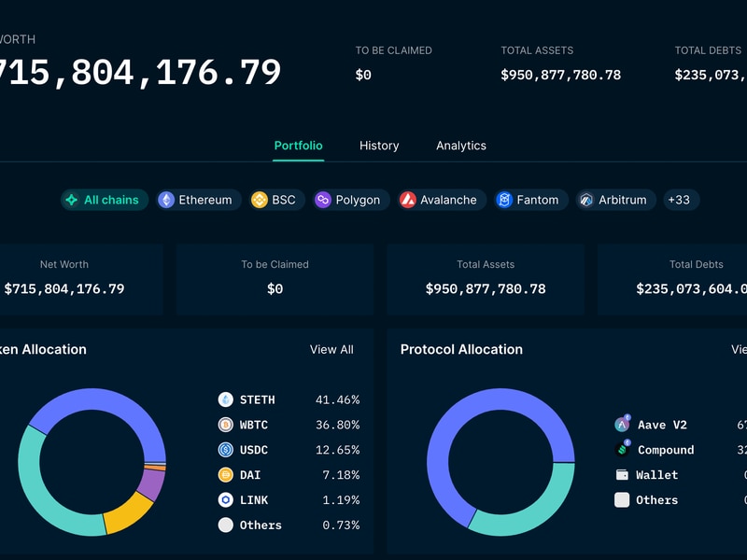Filter by Ethereum chain

(198, 200)
